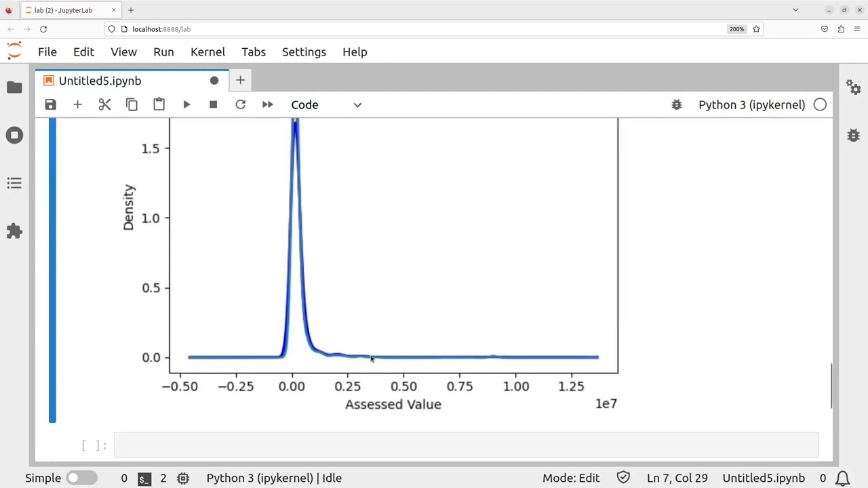
Task: Click the 200% zoom level indicator
Action: click(736, 29)
